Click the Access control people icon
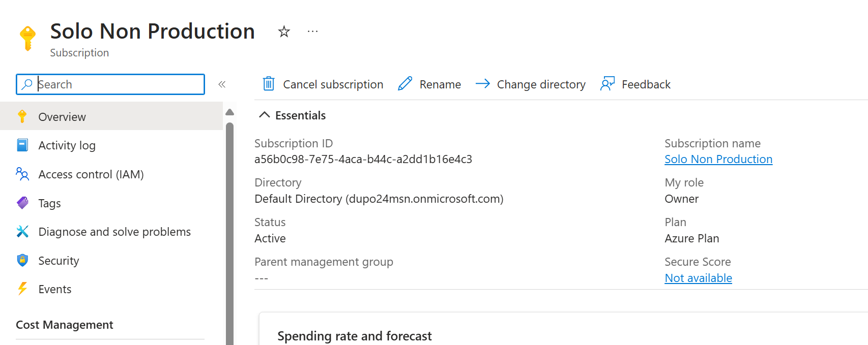 (22, 174)
